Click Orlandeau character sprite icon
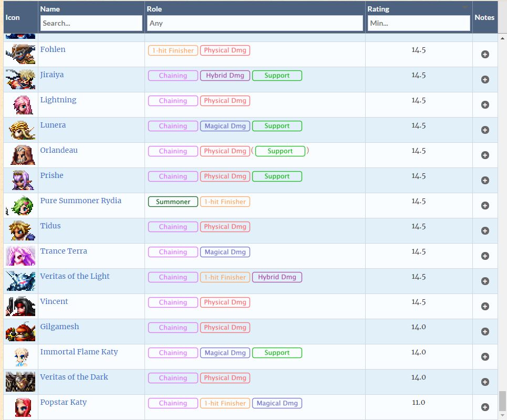Viewport: 507px width, 420px height. [x=23, y=155]
